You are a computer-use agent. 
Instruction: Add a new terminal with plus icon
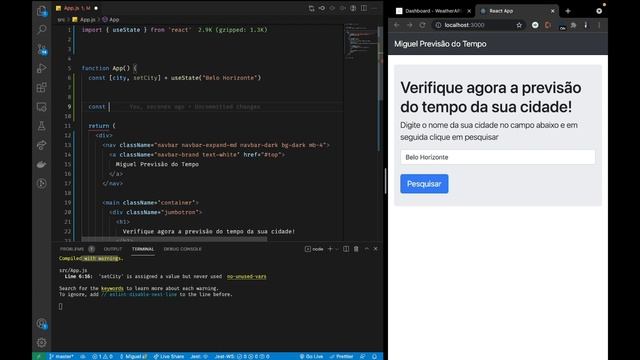(x=330, y=249)
